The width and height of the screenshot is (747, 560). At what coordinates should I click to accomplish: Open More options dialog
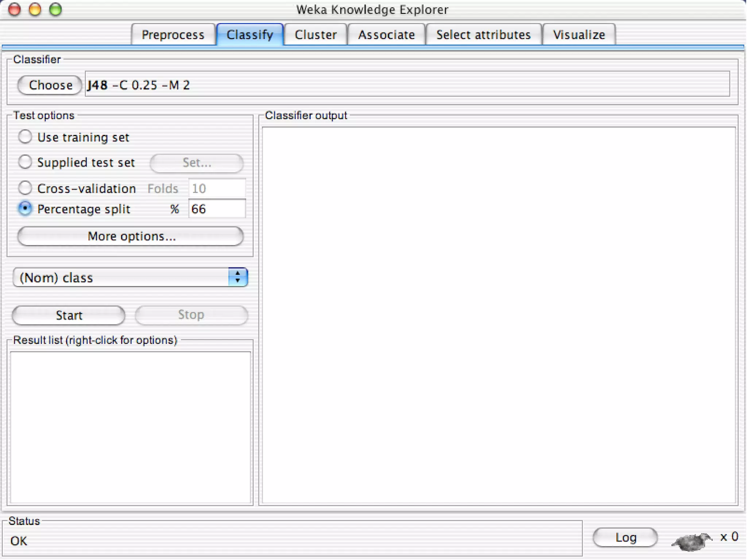click(x=131, y=236)
